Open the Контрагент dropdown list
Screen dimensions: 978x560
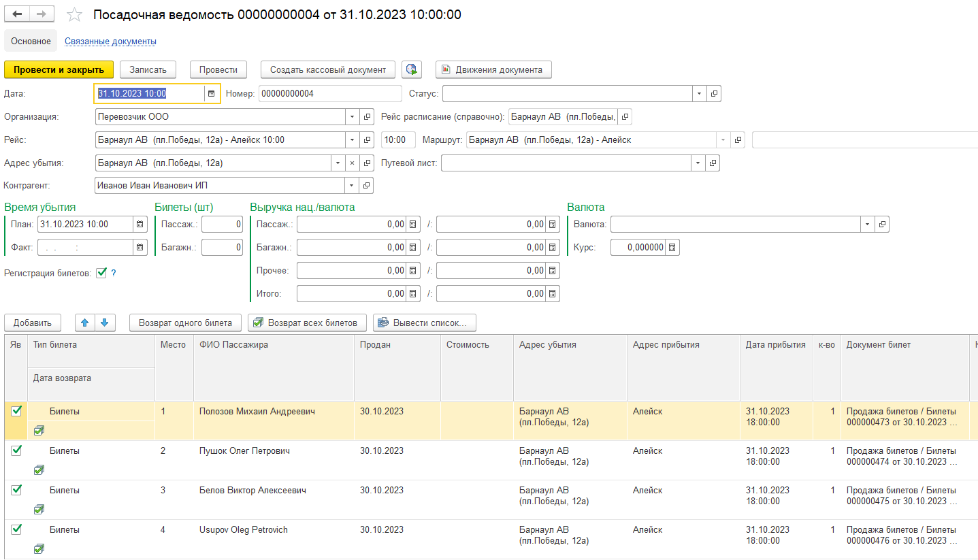click(352, 185)
